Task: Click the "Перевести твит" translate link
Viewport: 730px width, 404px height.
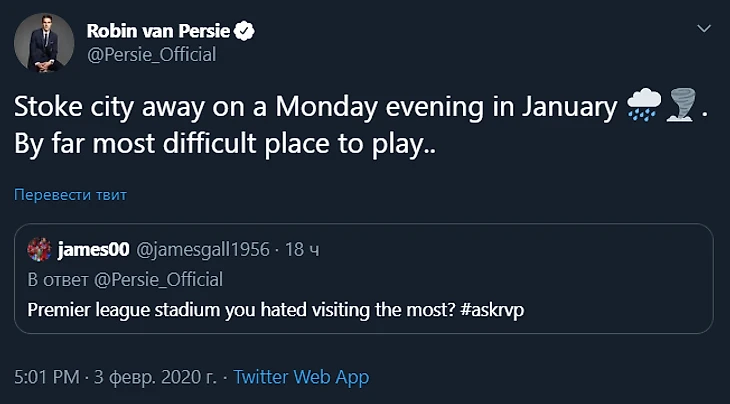Action: pyautogui.click(x=71, y=194)
